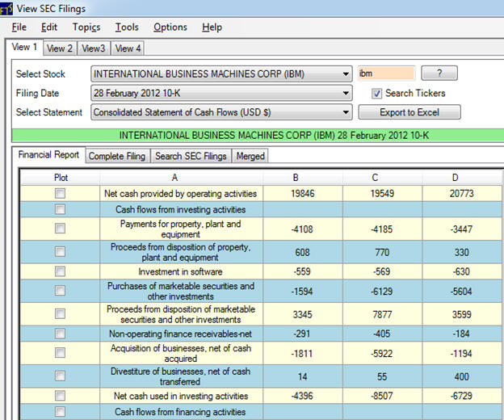504x420 pixels.
Task: Click the application icon in title bar
Action: (6, 8)
